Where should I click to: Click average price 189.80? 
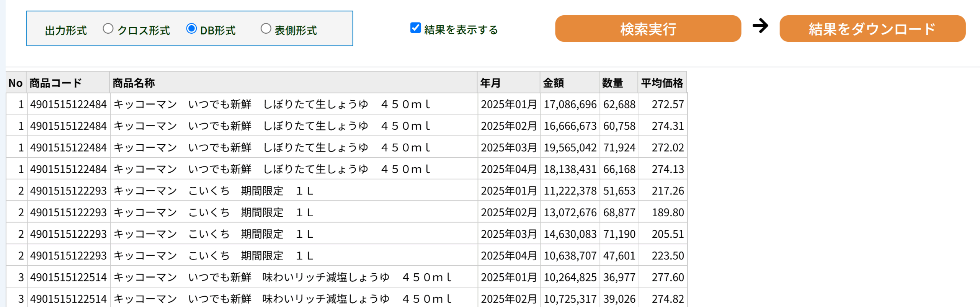pyautogui.click(x=663, y=212)
